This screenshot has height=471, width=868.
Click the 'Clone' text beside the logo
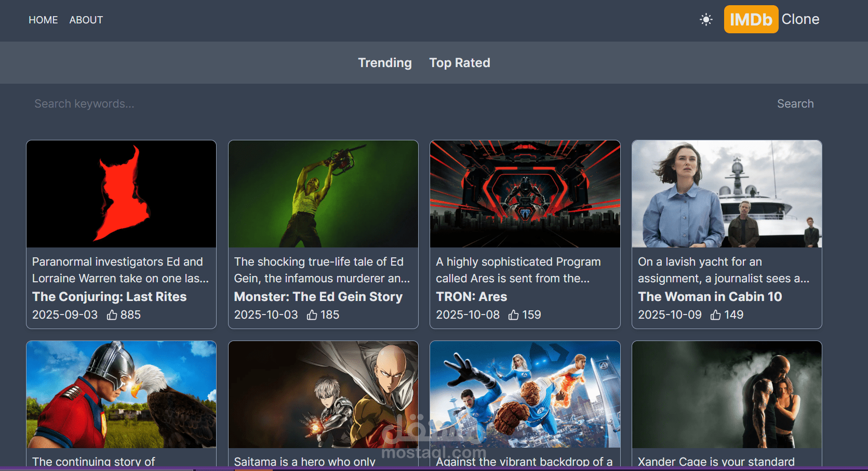click(x=800, y=19)
